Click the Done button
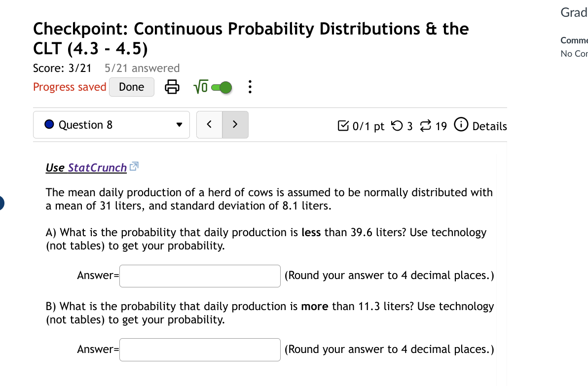This screenshot has height=386, width=588. point(131,87)
